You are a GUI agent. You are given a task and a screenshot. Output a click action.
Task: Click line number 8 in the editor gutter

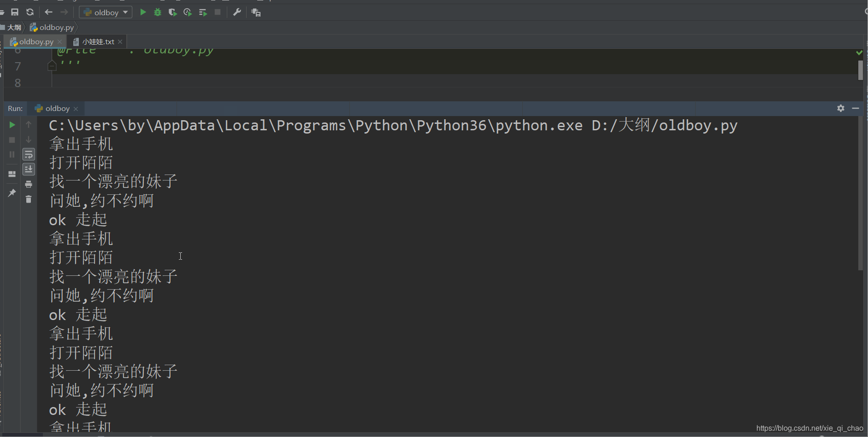pos(18,83)
